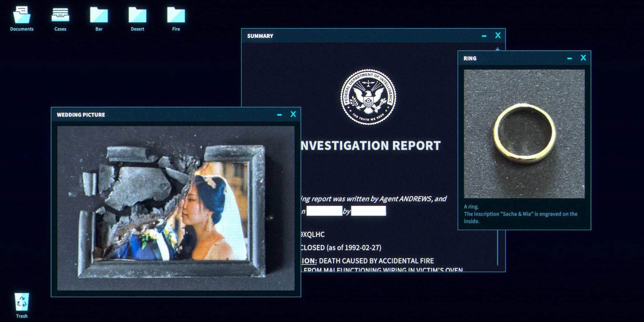Open the Documents folder icon
The image size is (644, 322).
tap(22, 15)
